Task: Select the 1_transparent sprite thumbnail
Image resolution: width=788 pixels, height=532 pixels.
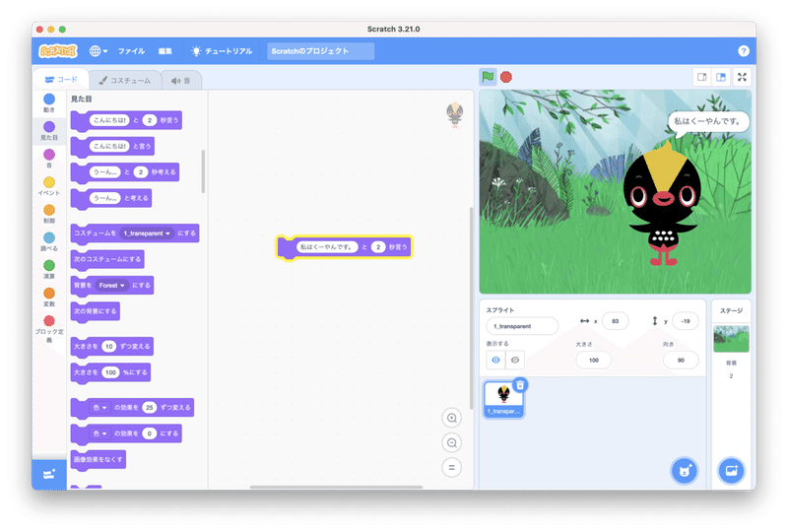Action: click(x=504, y=399)
